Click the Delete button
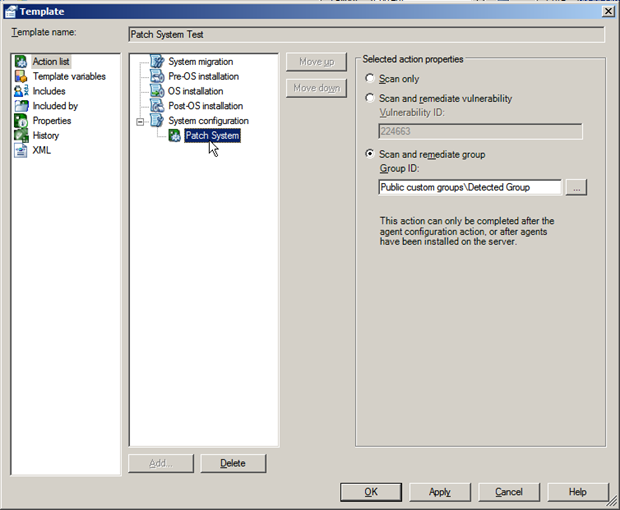This screenshot has width=620, height=510. tap(233, 463)
